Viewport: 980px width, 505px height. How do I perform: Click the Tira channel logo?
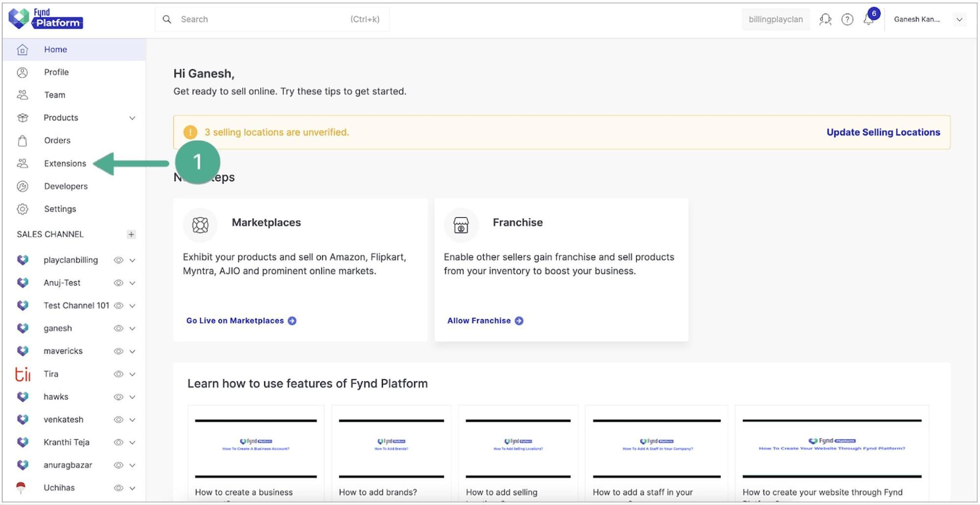click(x=23, y=374)
